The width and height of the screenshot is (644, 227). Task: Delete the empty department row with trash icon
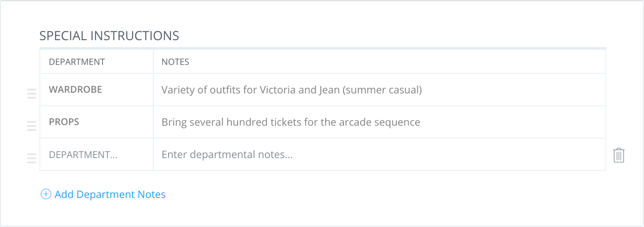pos(619,155)
